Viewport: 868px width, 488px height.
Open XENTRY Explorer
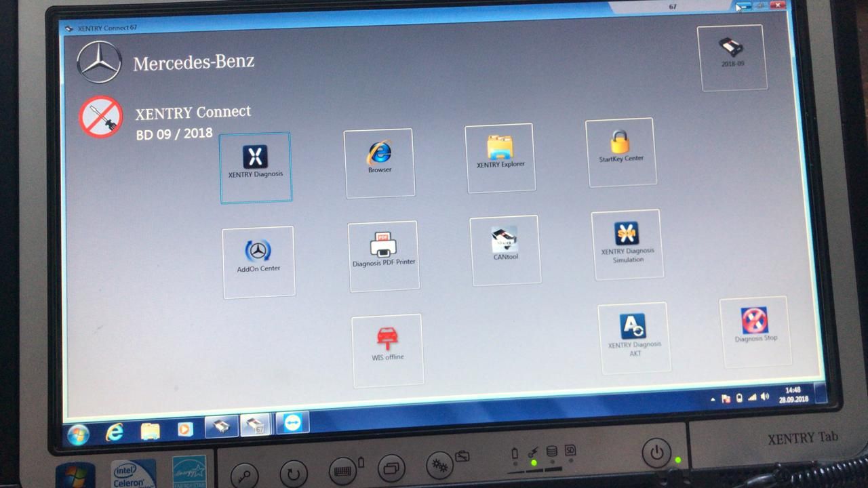500,158
